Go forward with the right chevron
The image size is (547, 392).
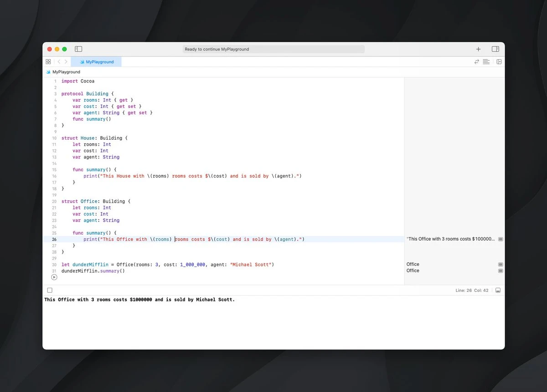[x=66, y=61]
